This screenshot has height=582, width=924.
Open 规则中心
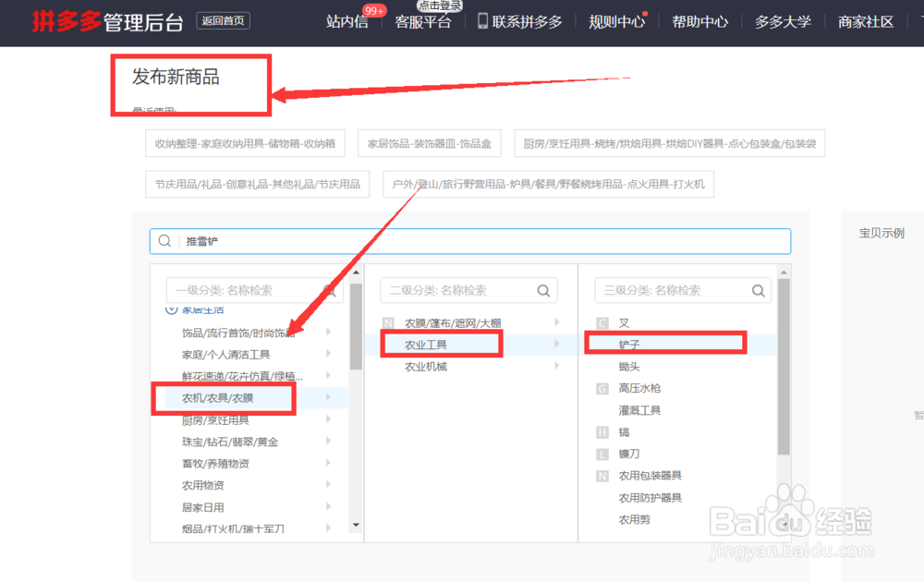[616, 22]
